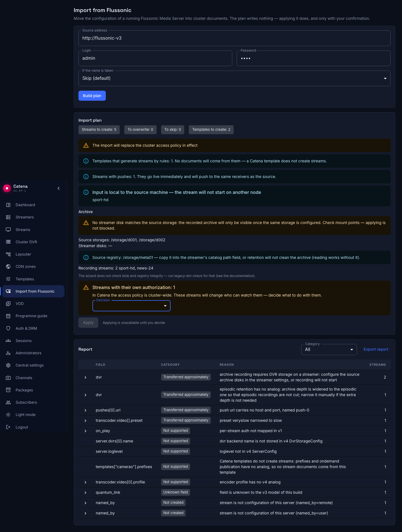Navigate to Cluster DVR
402x532 pixels.
33,242
